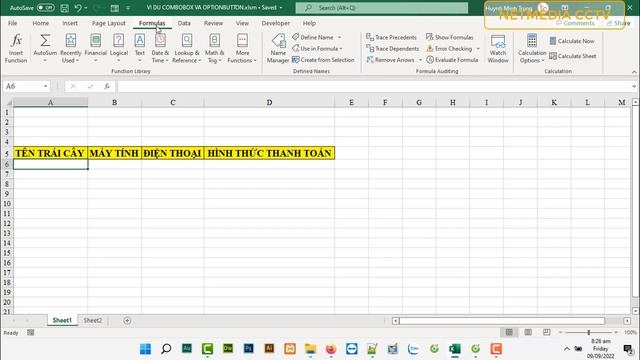
Task: Expand the Error Checking dropdown arrow
Action: coord(478,49)
